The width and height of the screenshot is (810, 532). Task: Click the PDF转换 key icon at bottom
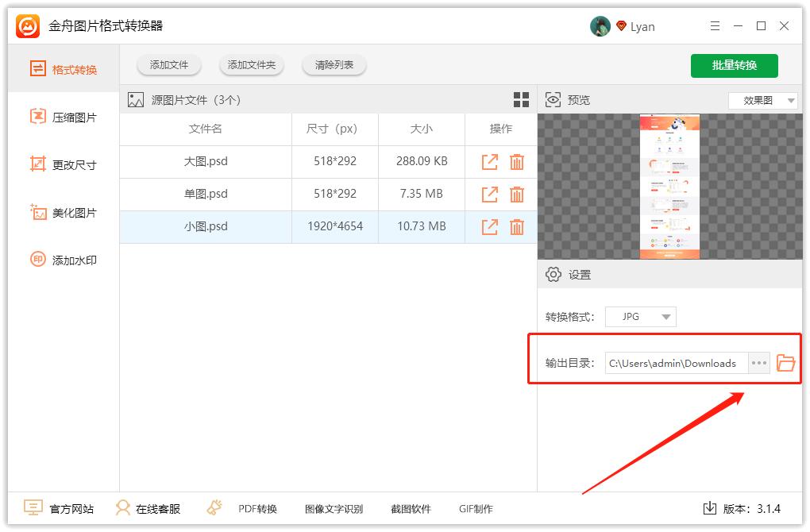click(213, 508)
